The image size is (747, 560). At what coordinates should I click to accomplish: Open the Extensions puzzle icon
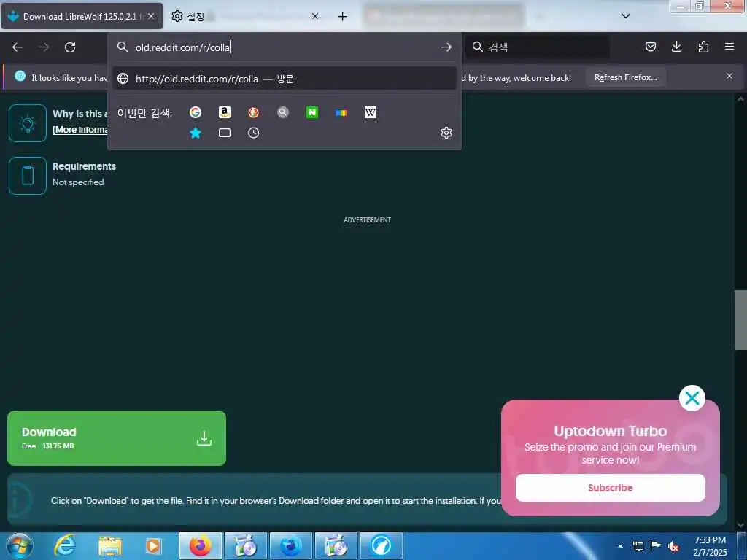(703, 47)
